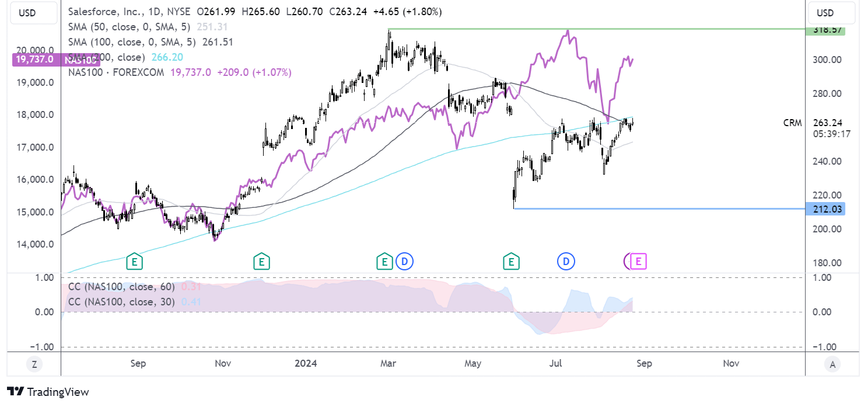
Task: Click the 2024 label on time axis
Action: pos(306,364)
